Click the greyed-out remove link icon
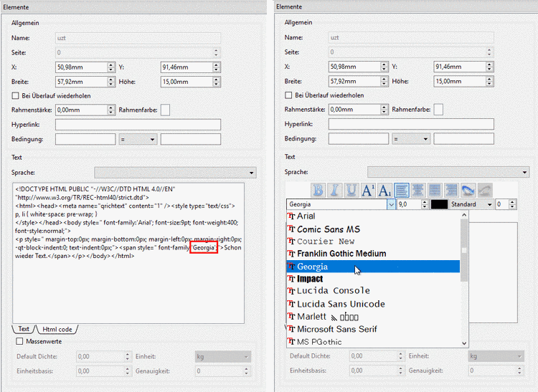538x392 pixels. pos(484,190)
